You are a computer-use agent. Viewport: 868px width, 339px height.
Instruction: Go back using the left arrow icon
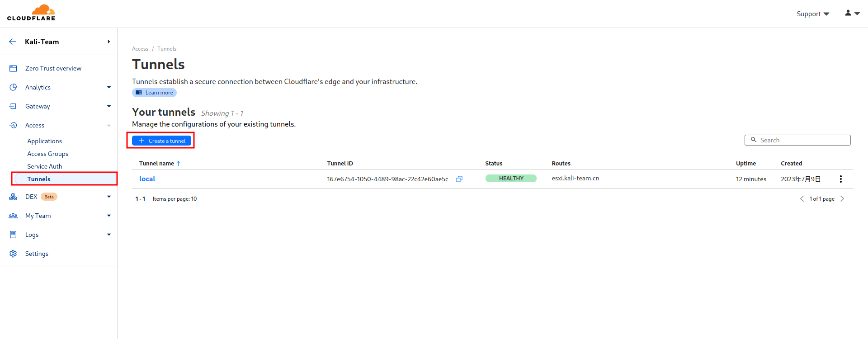pyautogui.click(x=13, y=42)
